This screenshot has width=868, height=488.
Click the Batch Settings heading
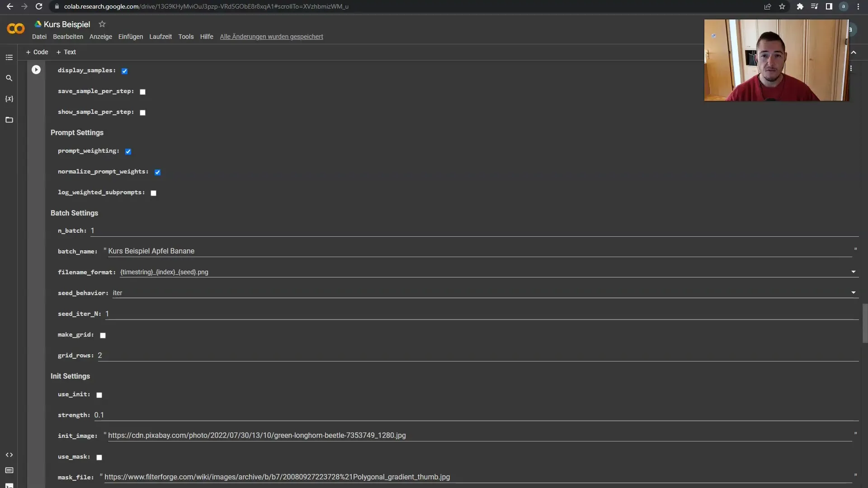pyautogui.click(x=74, y=213)
